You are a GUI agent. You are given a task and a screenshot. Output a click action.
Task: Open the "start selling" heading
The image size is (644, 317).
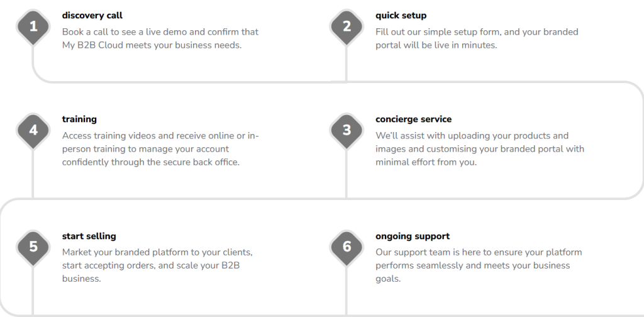click(89, 236)
